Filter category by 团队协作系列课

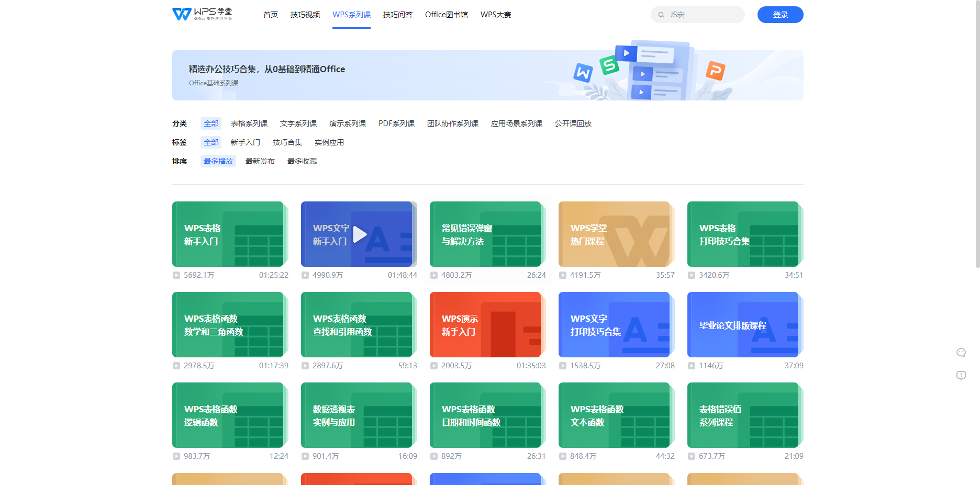tap(453, 123)
